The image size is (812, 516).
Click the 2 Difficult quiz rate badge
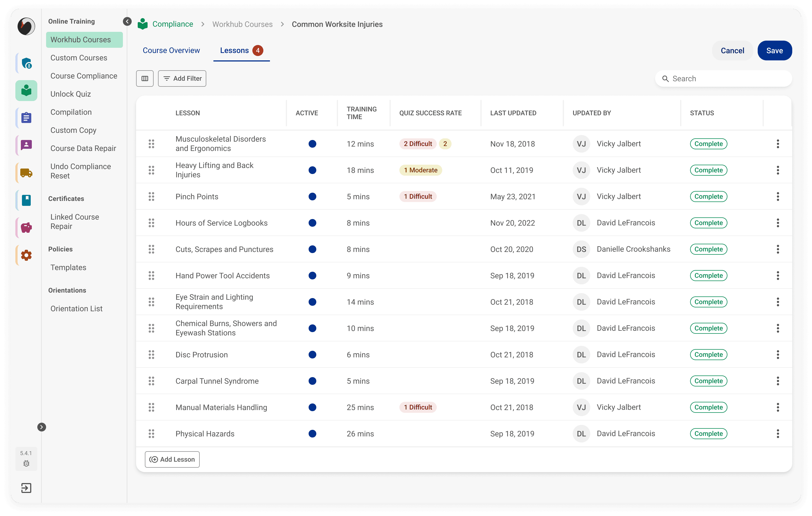(418, 144)
